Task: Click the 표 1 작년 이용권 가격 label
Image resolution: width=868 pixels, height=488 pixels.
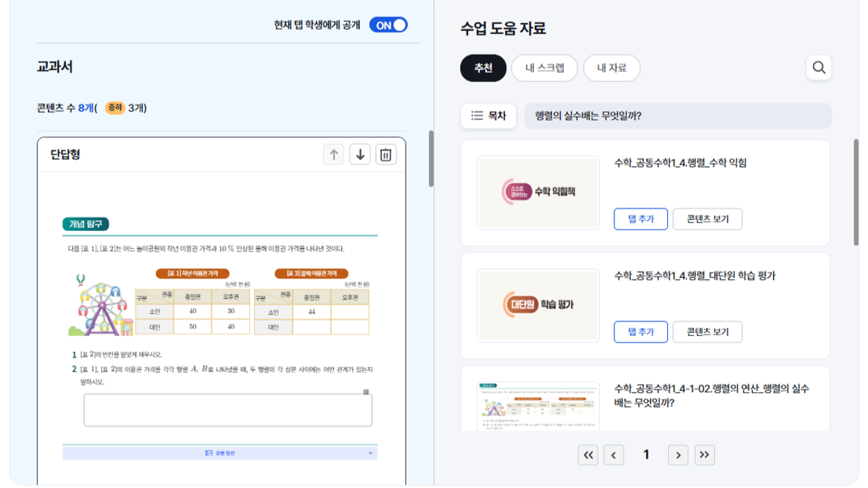Action: (193, 274)
